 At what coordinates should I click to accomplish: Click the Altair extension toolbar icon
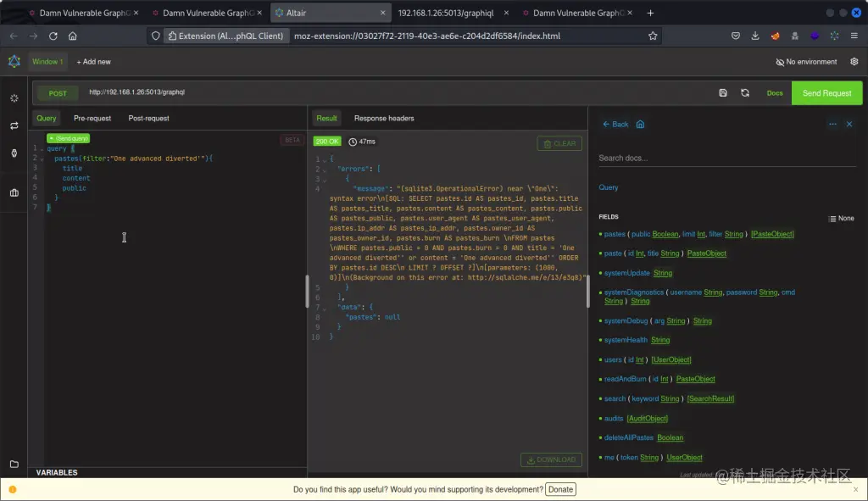pyautogui.click(x=834, y=36)
